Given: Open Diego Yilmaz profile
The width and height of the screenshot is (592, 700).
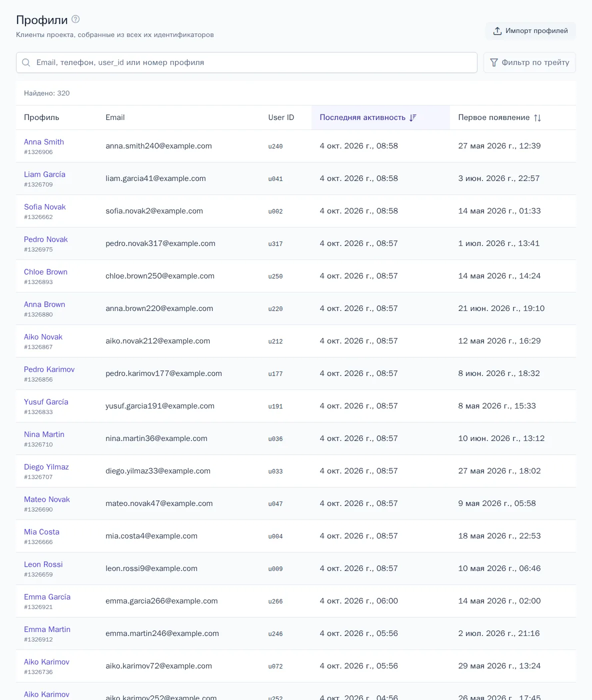Looking at the screenshot, I should (46, 467).
